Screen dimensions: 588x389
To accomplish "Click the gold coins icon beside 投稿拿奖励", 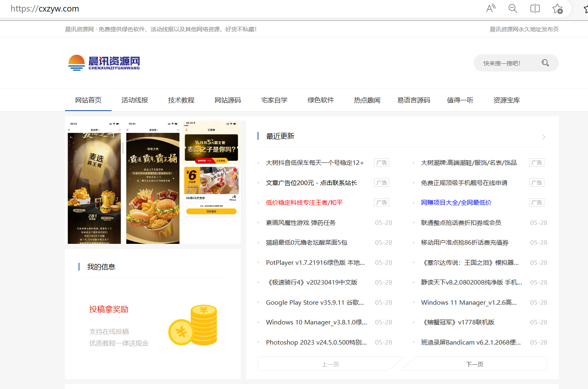I will (x=193, y=325).
